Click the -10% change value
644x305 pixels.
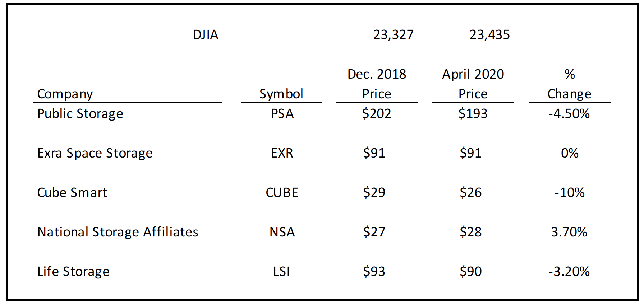[x=570, y=193]
